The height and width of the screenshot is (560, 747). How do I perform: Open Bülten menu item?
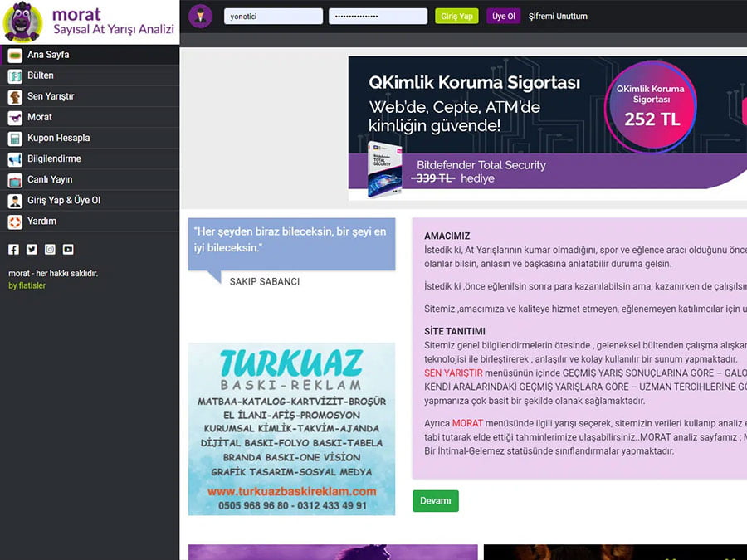[x=90, y=75]
